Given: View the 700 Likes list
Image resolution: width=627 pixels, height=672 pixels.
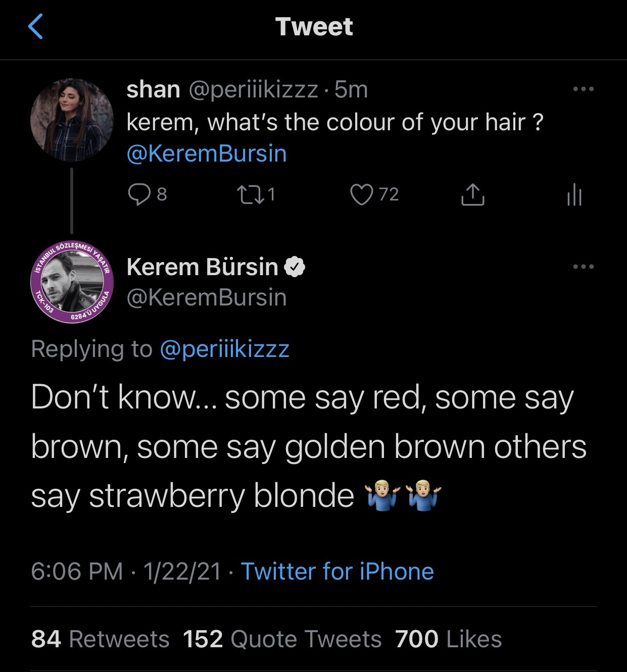Looking at the screenshot, I should pos(448,639).
